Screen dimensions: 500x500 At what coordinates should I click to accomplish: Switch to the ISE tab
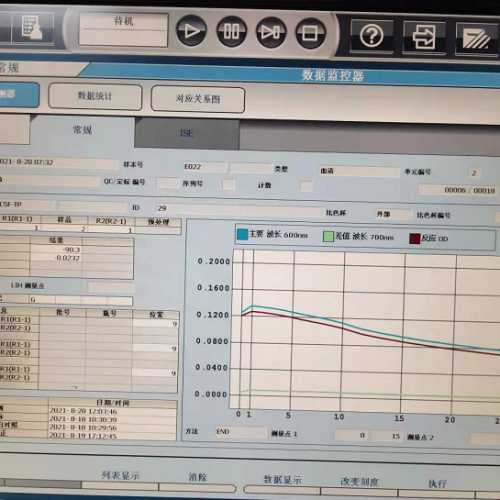pyautogui.click(x=187, y=133)
